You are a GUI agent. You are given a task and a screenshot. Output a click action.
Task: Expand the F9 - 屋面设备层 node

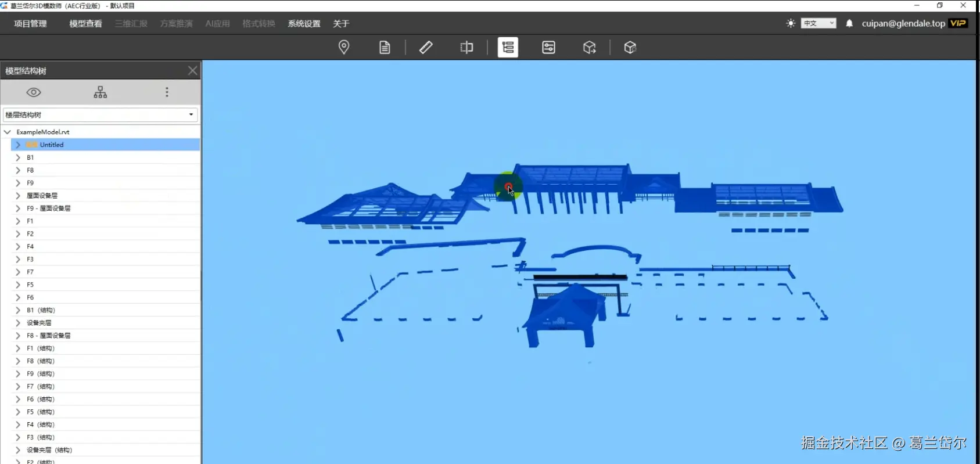point(18,208)
